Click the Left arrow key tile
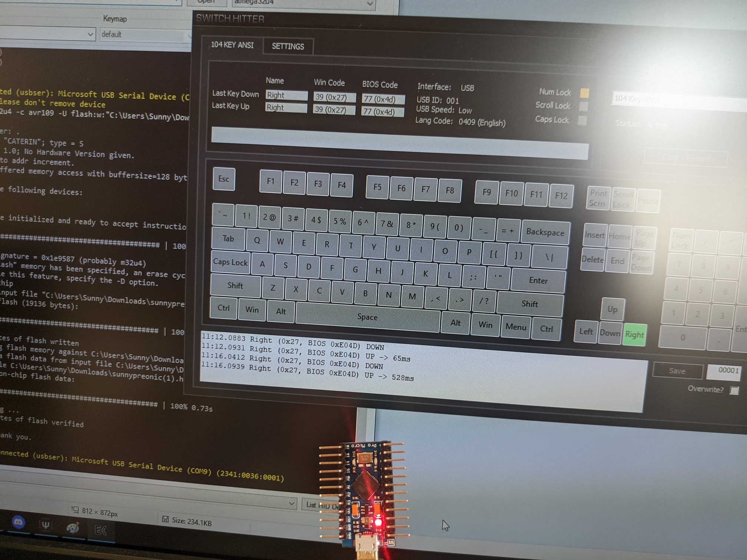The image size is (747, 560). [x=586, y=331]
